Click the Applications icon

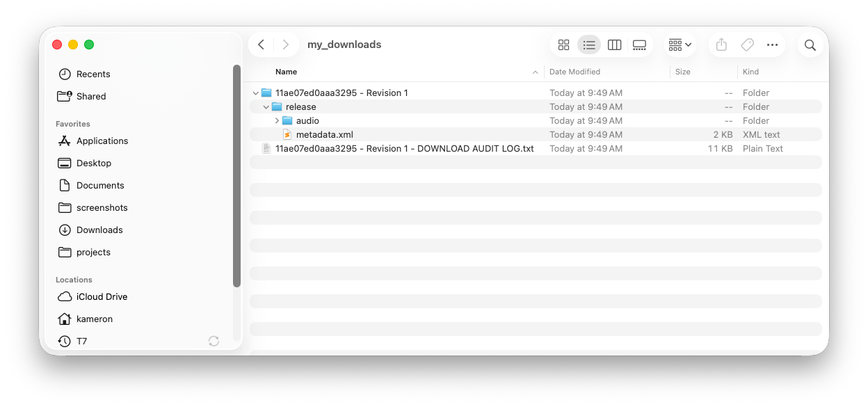[65, 141]
